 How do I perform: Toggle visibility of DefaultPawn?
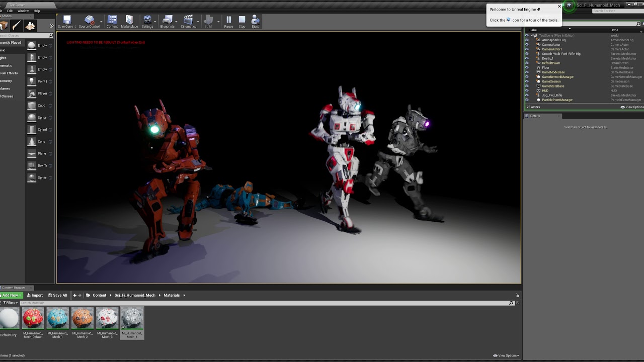point(527,63)
